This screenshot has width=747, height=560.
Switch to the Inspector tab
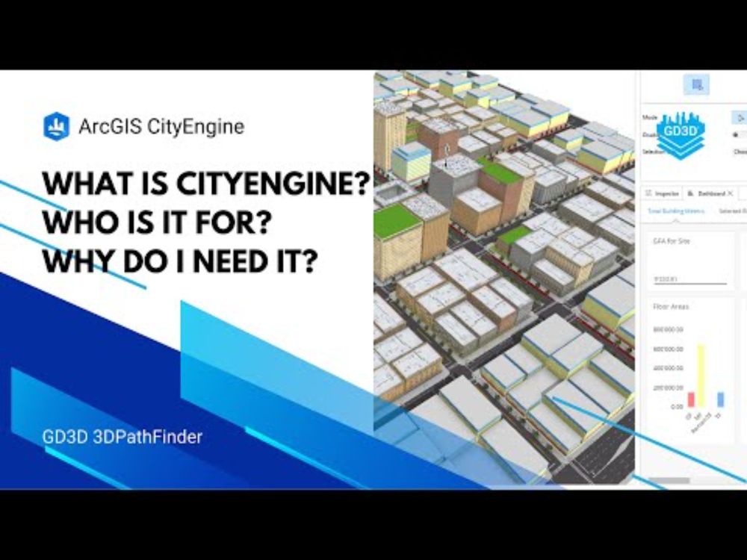coord(663,193)
